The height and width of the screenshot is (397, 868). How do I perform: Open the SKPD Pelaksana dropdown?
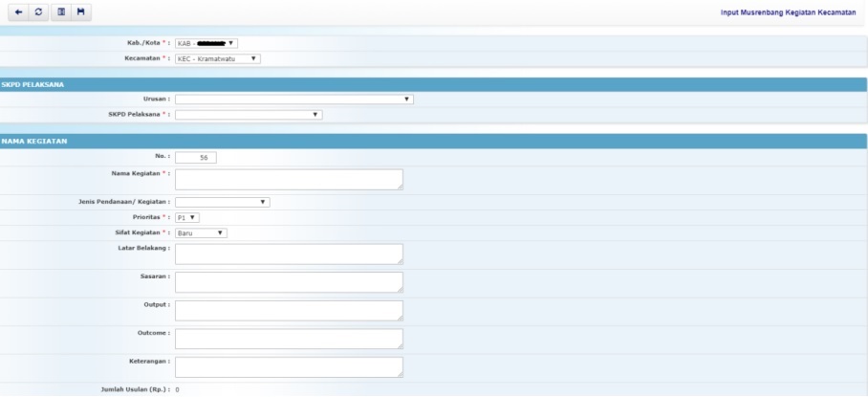[x=249, y=115]
